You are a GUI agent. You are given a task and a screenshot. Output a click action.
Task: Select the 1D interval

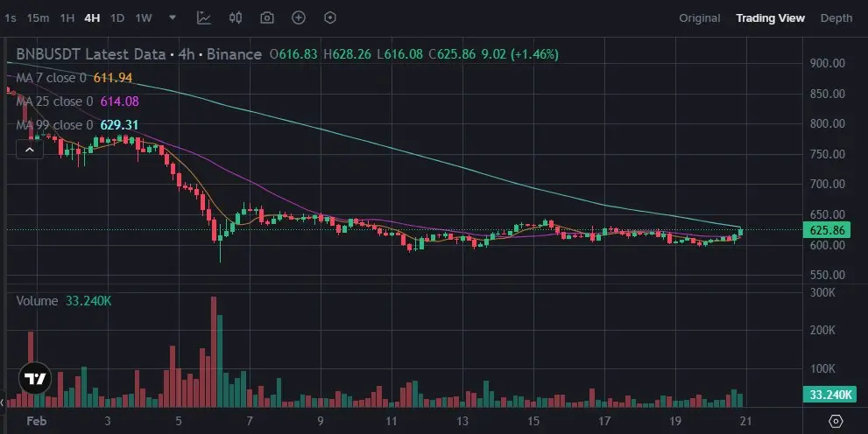(x=117, y=18)
